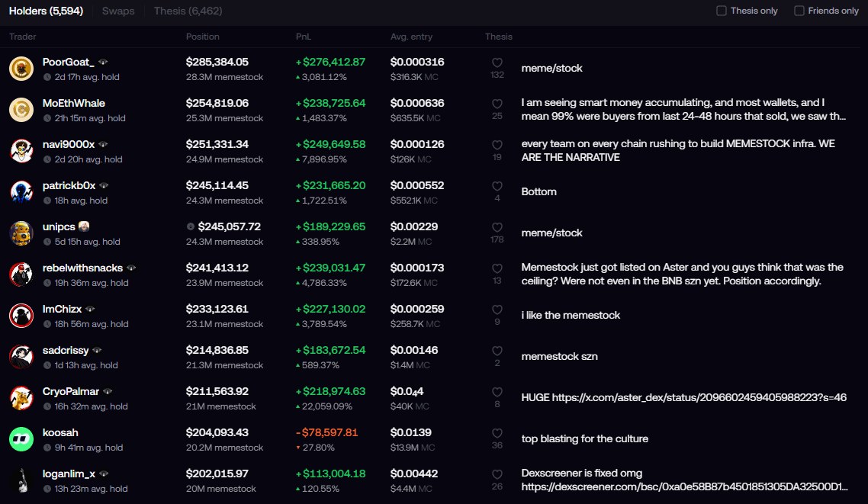Open koosah's green avatar

[x=21, y=439]
